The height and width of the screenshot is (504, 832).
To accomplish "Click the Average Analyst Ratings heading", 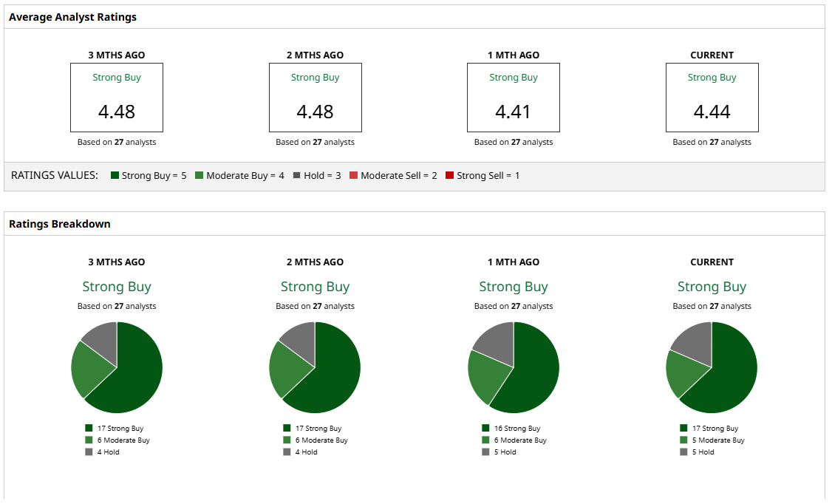I will point(72,17).
